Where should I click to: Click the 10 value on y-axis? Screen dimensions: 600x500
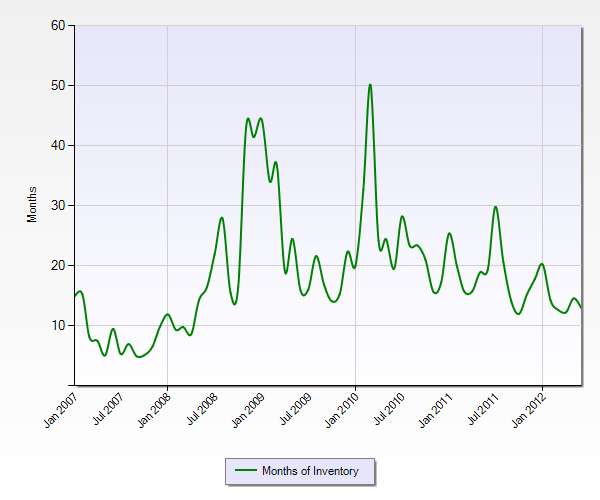coord(57,325)
